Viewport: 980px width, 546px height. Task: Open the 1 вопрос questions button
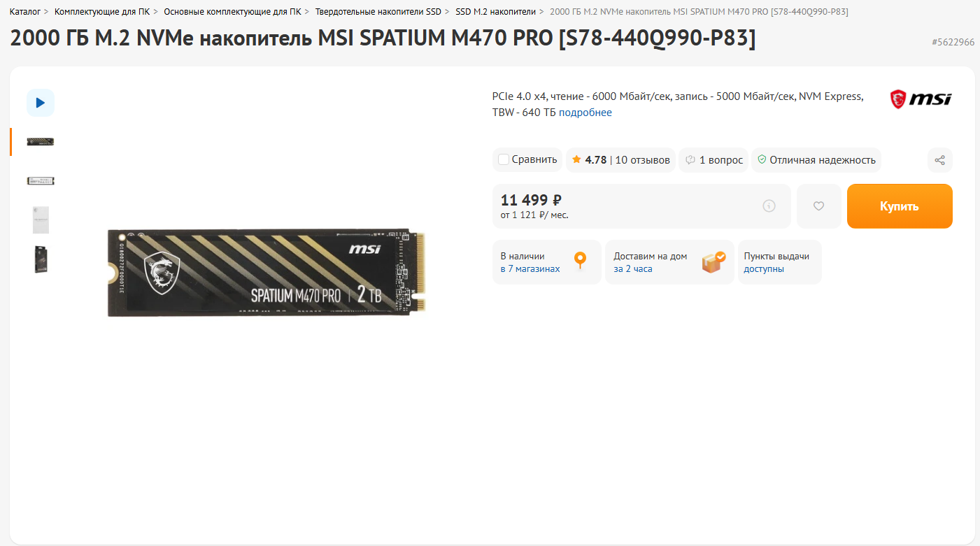713,160
